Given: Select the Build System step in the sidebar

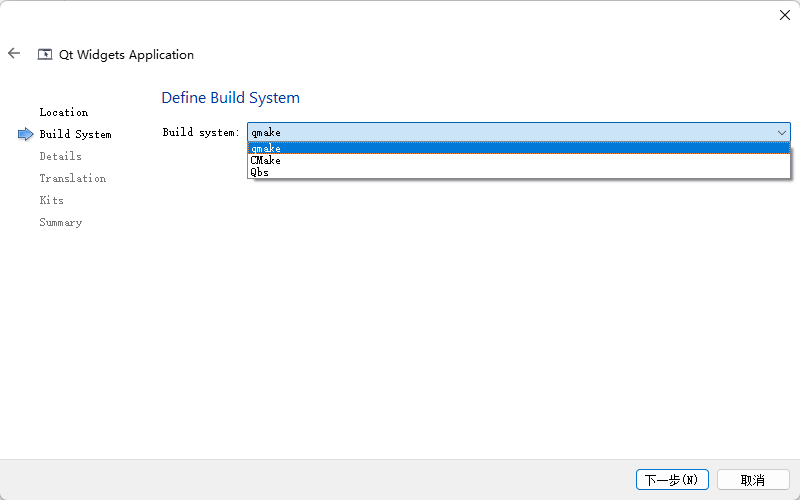Looking at the screenshot, I should coord(75,134).
